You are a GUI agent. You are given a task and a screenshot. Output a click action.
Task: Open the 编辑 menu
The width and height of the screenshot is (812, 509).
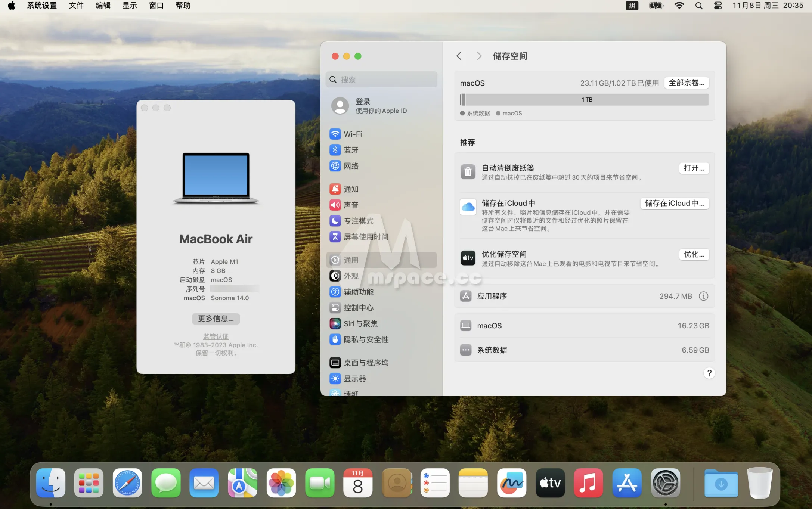[x=103, y=6]
